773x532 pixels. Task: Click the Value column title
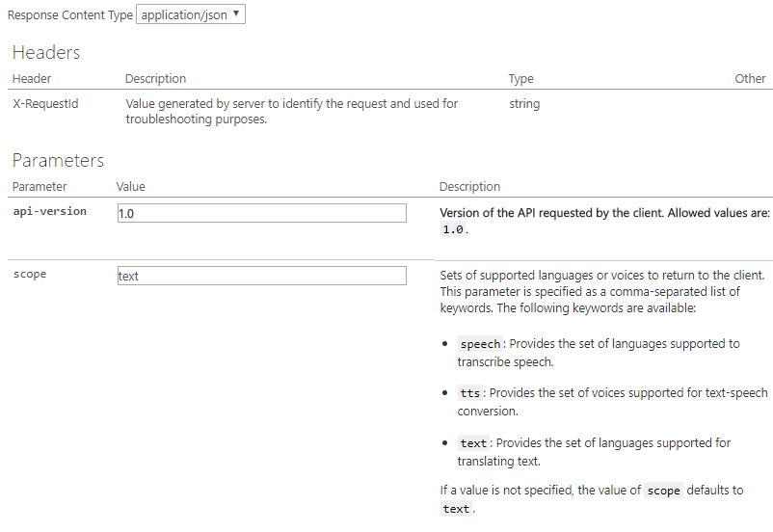pos(130,186)
